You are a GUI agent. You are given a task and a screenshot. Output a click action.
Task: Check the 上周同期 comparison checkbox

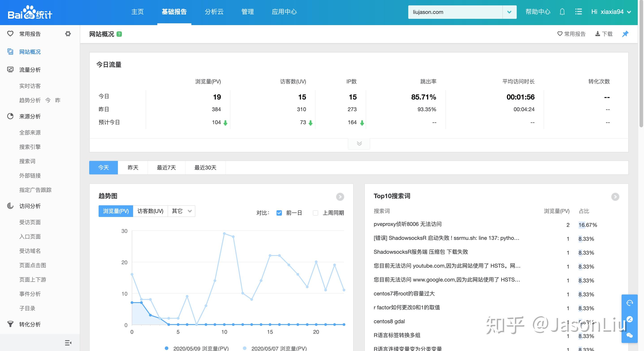coord(316,213)
